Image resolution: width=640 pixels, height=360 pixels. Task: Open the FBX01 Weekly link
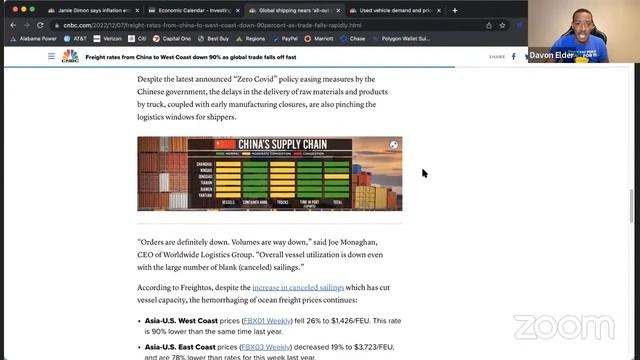point(267,321)
